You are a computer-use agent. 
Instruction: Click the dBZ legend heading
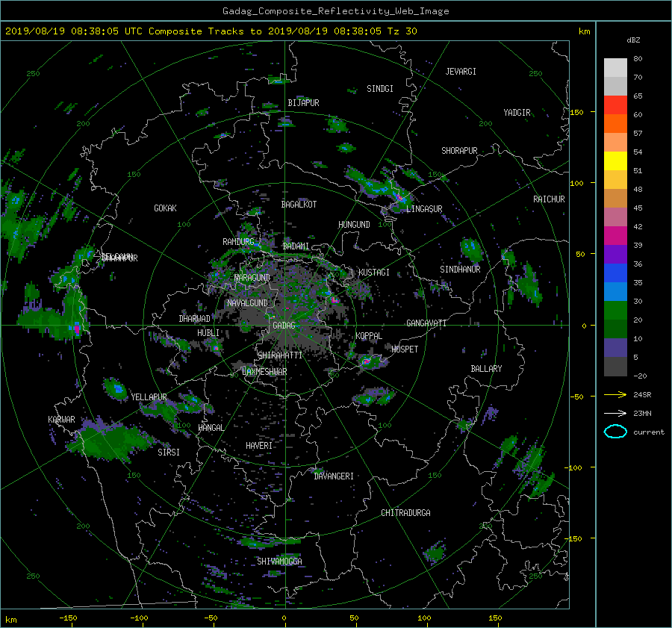pos(633,40)
